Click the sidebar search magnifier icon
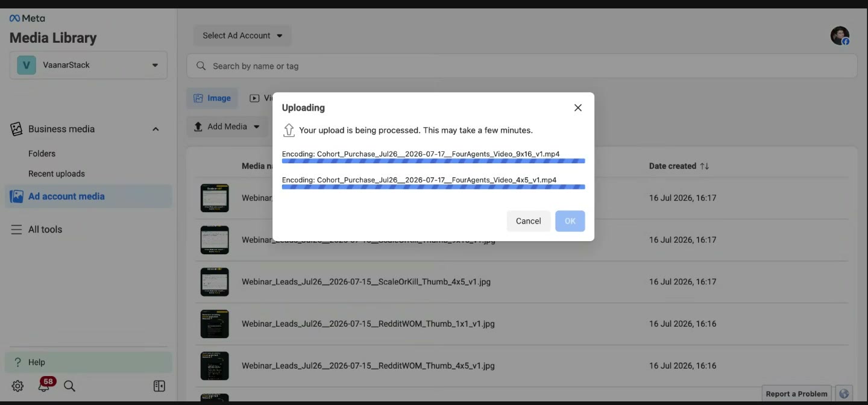The image size is (868, 405). coord(70,386)
